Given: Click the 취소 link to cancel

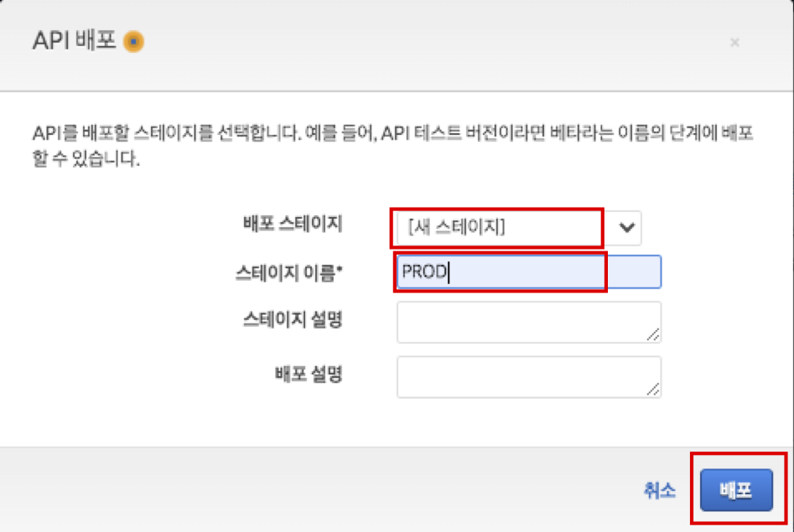Looking at the screenshot, I should (659, 491).
